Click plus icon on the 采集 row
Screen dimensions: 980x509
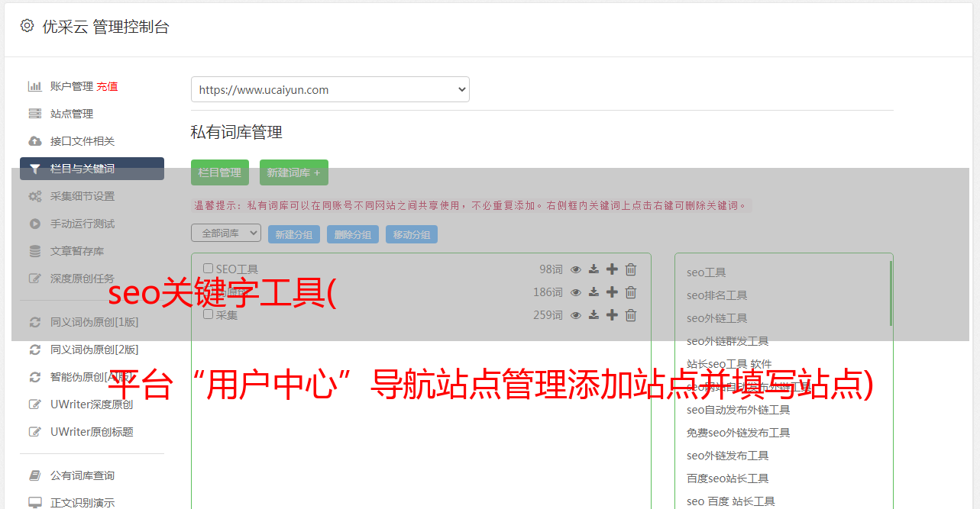[x=612, y=315]
